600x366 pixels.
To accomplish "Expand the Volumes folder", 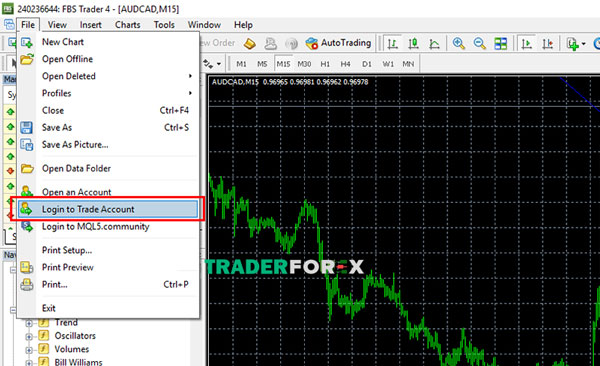I will tap(29, 350).
